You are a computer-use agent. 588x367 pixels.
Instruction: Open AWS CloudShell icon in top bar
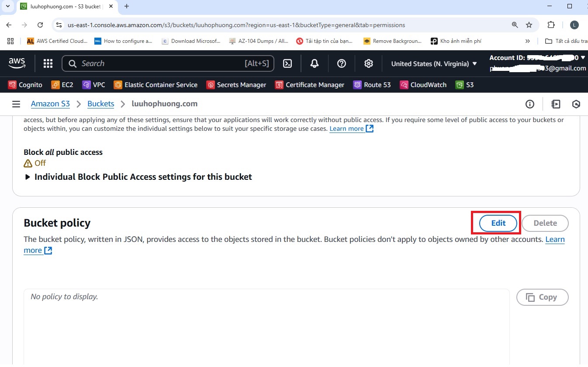click(x=287, y=63)
